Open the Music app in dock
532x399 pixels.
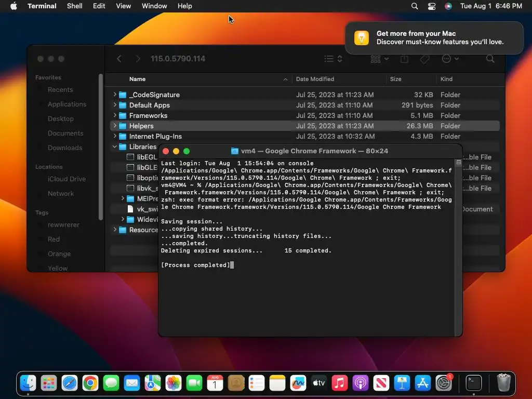[340, 383]
